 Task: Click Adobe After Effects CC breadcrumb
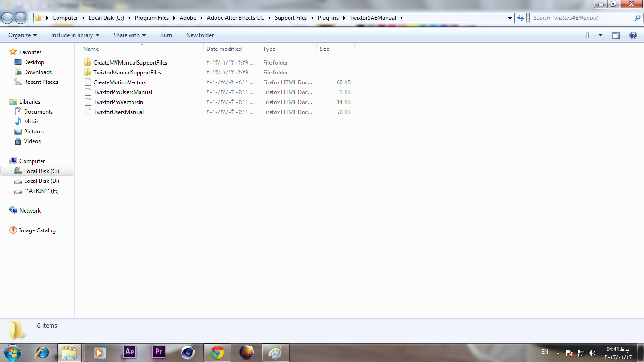point(235,18)
